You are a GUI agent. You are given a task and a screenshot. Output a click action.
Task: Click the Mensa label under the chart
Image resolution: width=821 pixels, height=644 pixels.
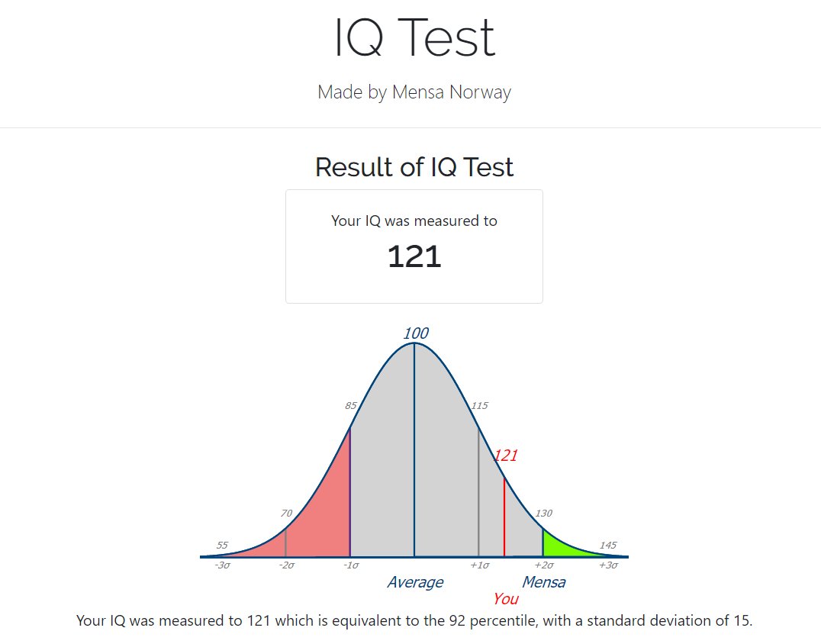(543, 582)
